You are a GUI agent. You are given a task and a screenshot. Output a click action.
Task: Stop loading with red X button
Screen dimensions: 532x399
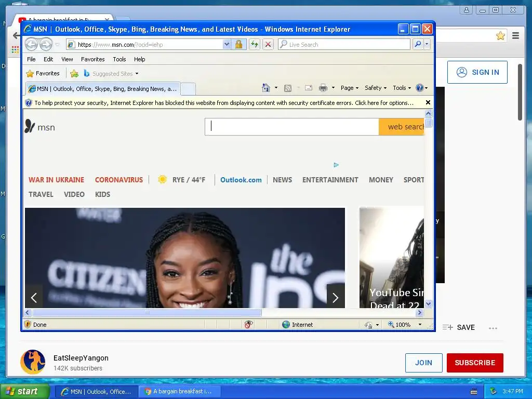pos(268,45)
